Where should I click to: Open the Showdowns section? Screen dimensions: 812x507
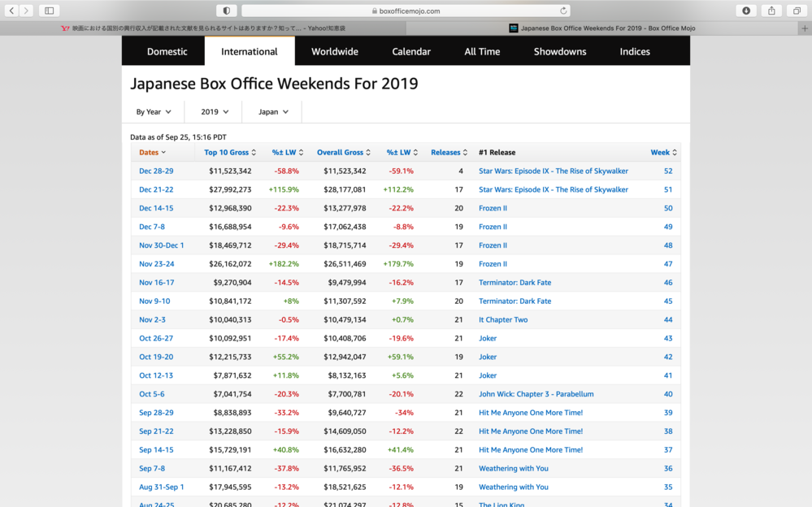point(560,51)
